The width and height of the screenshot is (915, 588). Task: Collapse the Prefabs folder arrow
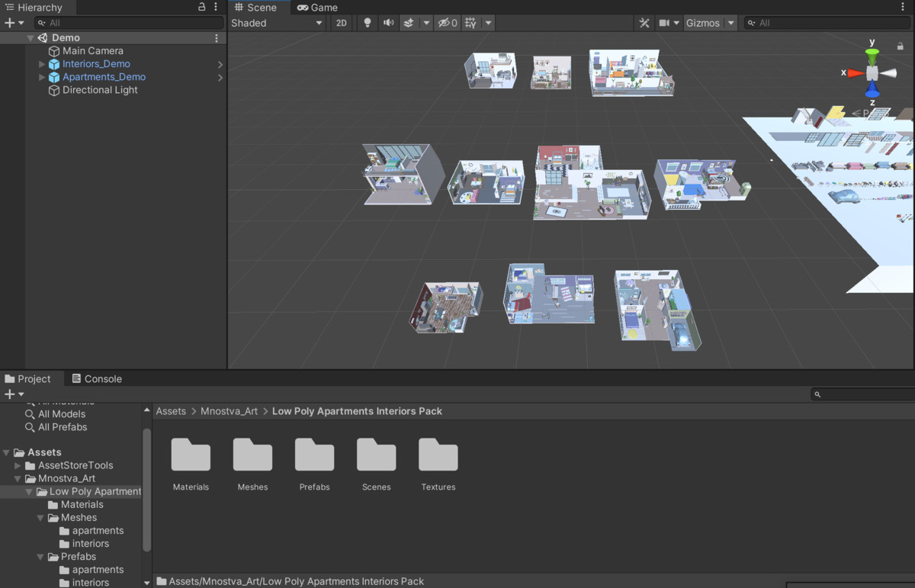(x=41, y=557)
